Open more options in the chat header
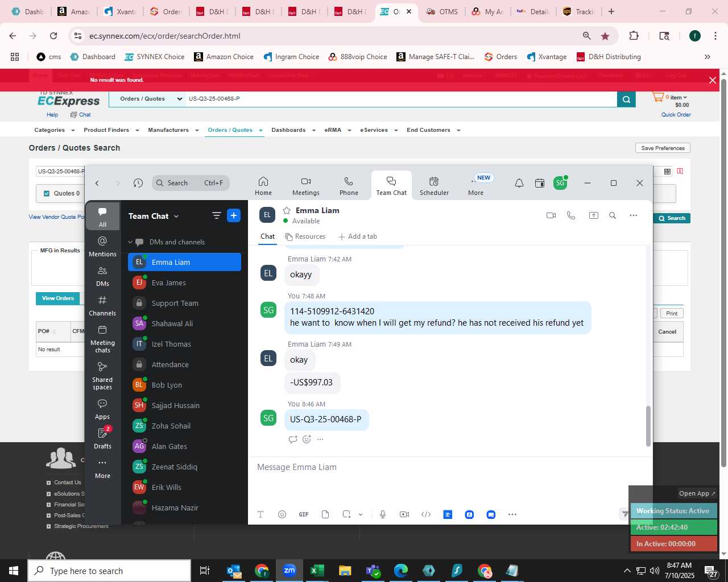728x582 pixels. 633,215
